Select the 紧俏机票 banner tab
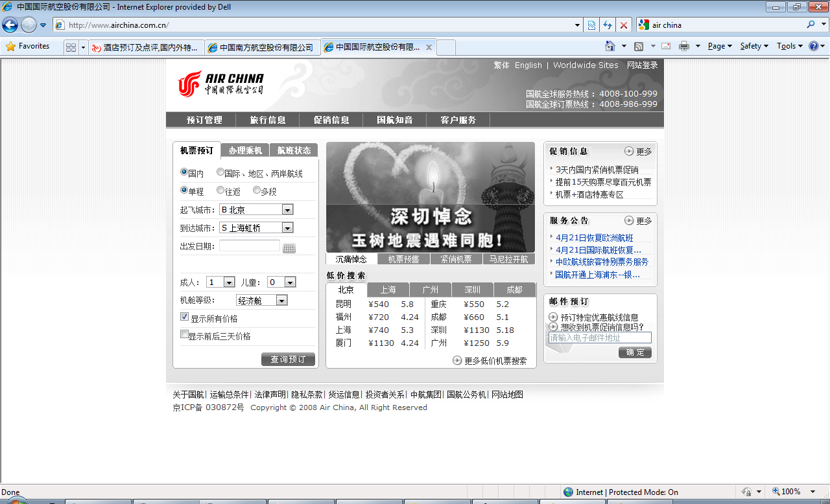Screen dimensions: 830x504 click(x=456, y=259)
